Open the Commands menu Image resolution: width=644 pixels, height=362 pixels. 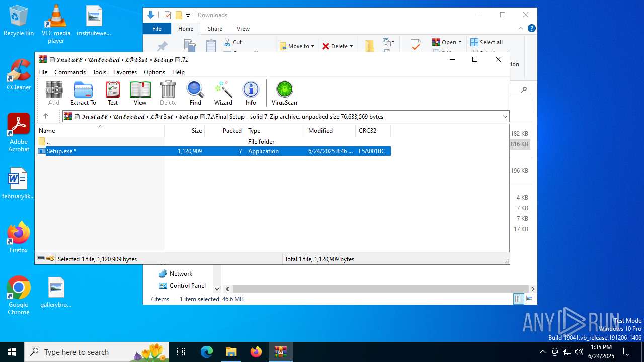coord(70,72)
